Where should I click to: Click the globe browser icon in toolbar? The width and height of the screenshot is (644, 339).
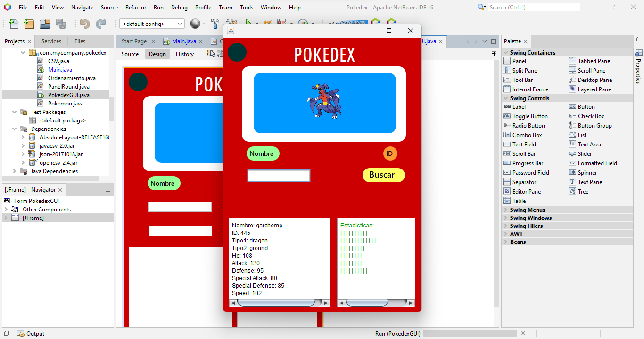coord(195,24)
